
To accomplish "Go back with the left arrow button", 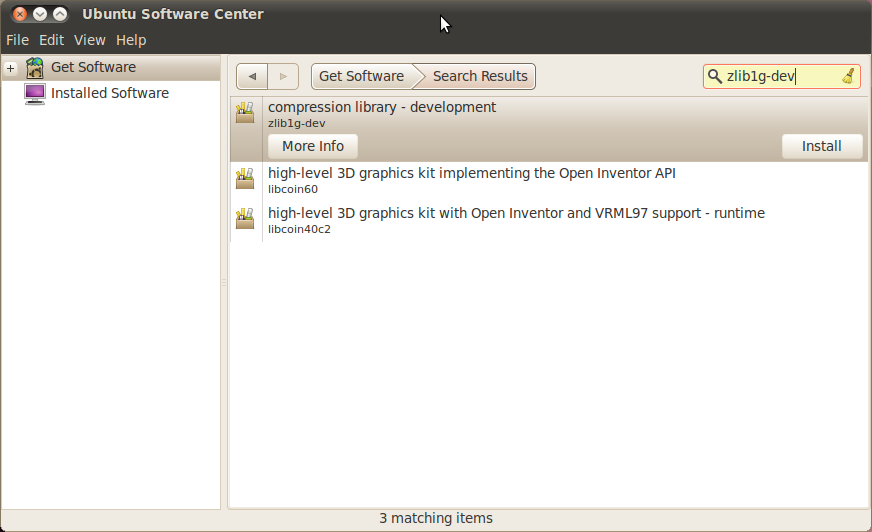I will point(252,77).
